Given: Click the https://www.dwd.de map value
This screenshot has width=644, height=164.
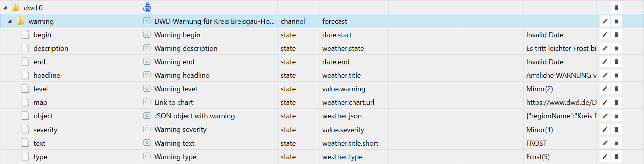Looking at the screenshot, I should 561,102.
